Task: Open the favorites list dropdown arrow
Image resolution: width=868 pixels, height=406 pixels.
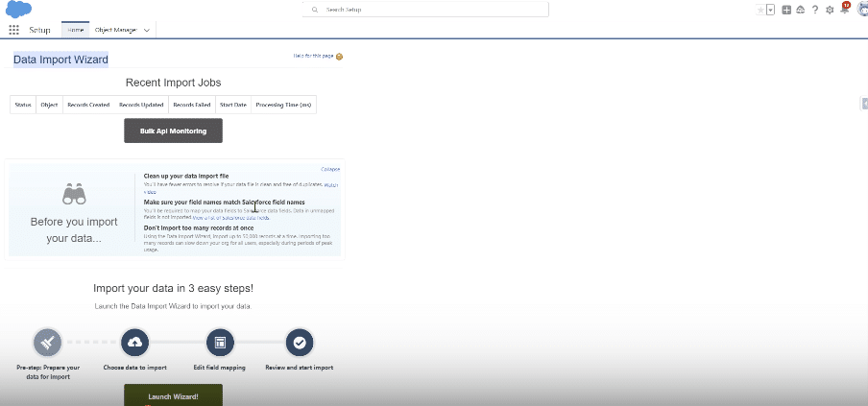Action: pyautogui.click(x=771, y=10)
